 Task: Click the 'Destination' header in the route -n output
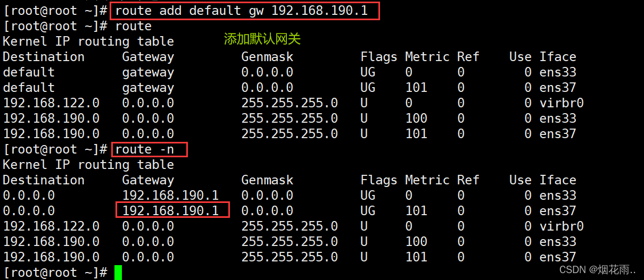coord(44,180)
